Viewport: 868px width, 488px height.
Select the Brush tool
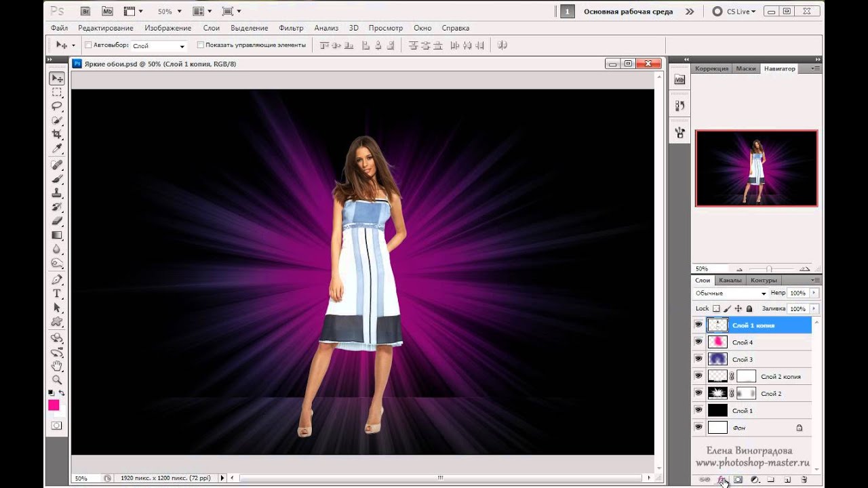[57, 179]
